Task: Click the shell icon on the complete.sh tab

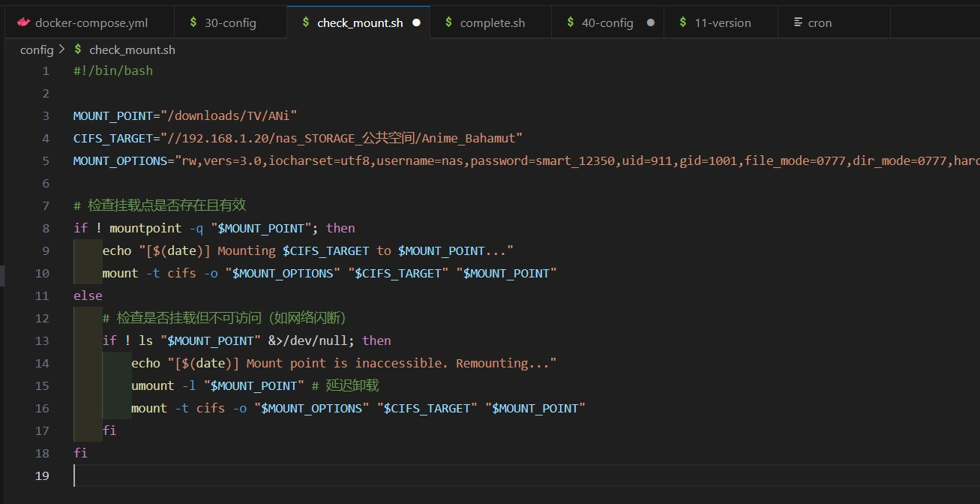Action: (x=448, y=22)
